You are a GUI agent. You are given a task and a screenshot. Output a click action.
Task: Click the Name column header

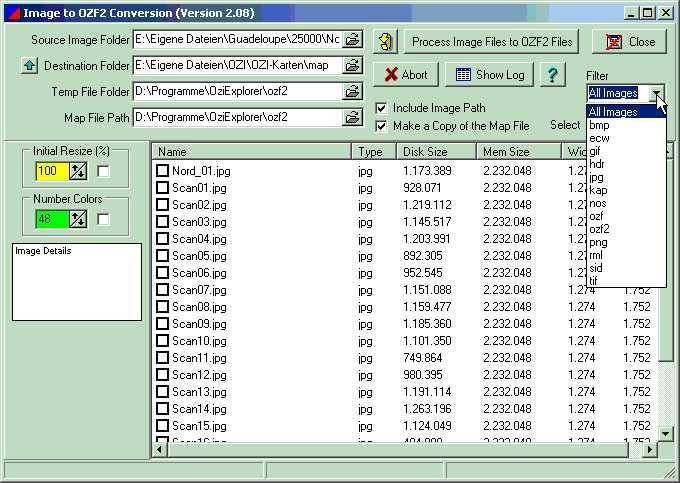pyautogui.click(x=252, y=152)
